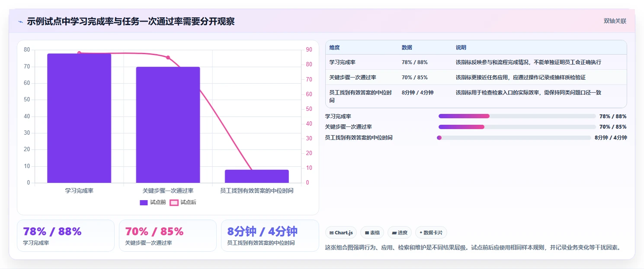Click 8分钟 / 4分钟 value beside progress bar

click(611, 138)
